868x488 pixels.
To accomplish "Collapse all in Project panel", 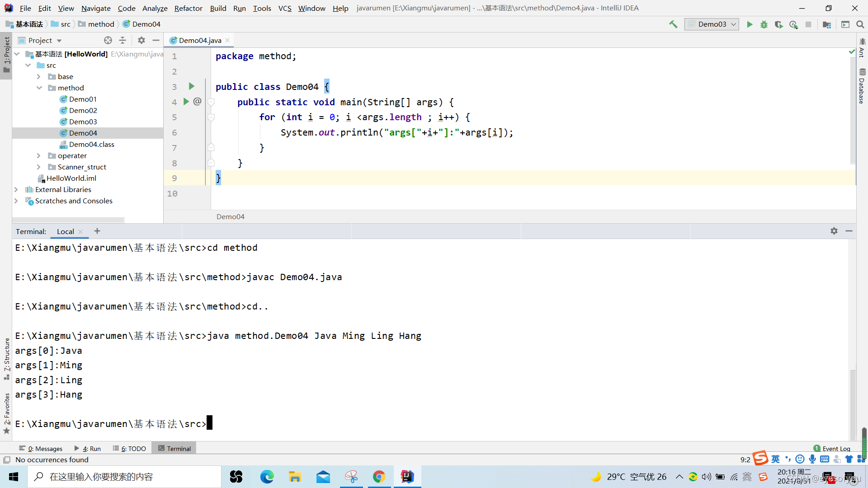I will pyautogui.click(x=123, y=40).
